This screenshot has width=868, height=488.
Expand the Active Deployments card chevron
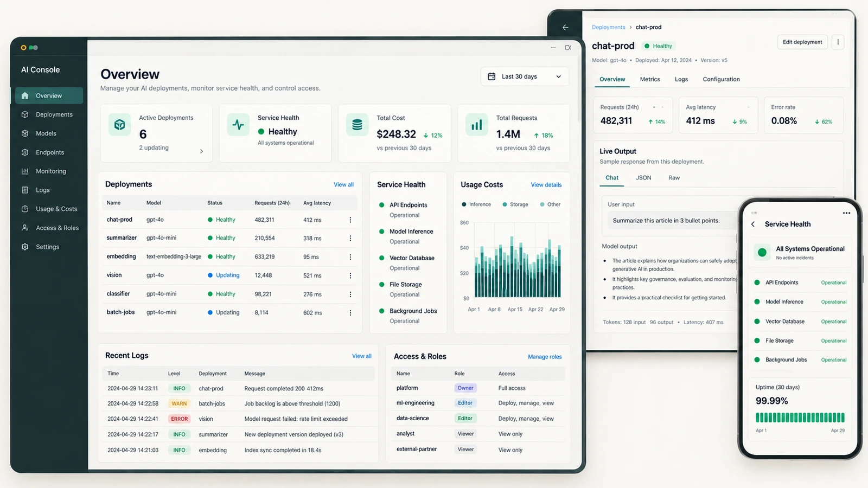pyautogui.click(x=201, y=151)
